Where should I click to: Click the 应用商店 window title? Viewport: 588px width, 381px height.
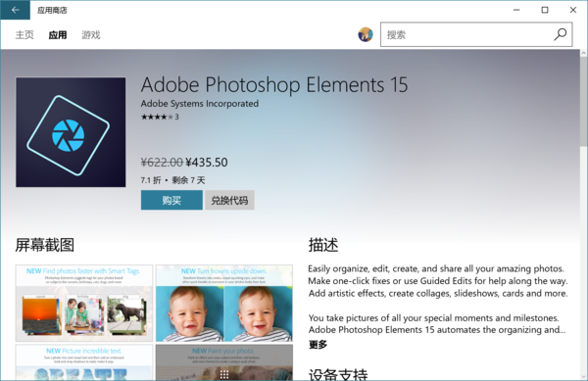tap(52, 10)
